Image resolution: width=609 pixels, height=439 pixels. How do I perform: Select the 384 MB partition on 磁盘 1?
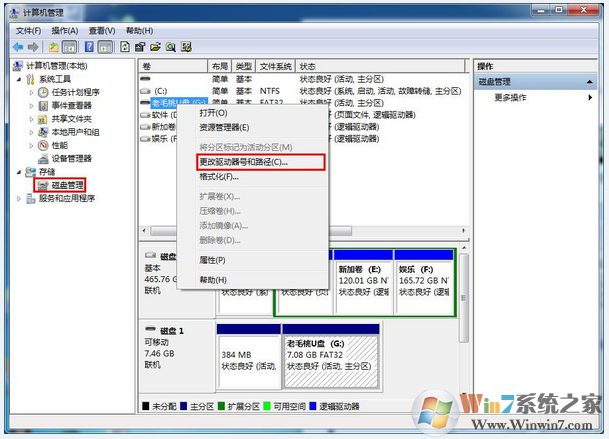(249, 356)
